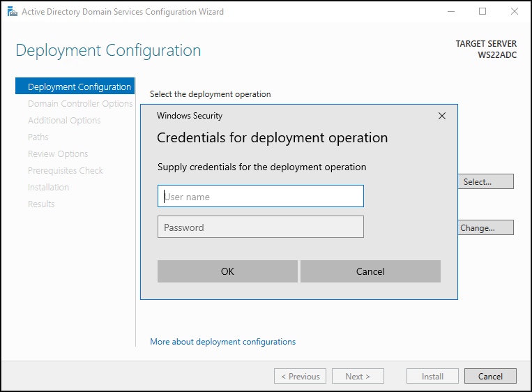Maximize the configuration wizard window
This screenshot has width=532, height=392.
(x=482, y=12)
